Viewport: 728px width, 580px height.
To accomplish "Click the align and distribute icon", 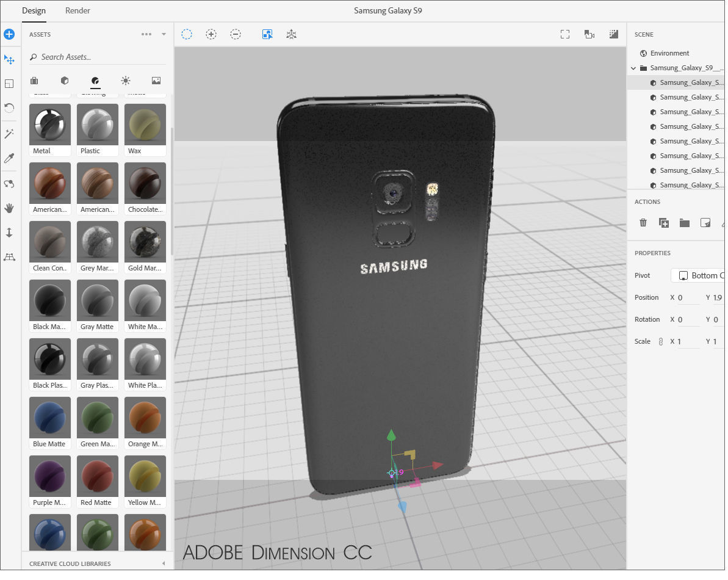I will [291, 34].
